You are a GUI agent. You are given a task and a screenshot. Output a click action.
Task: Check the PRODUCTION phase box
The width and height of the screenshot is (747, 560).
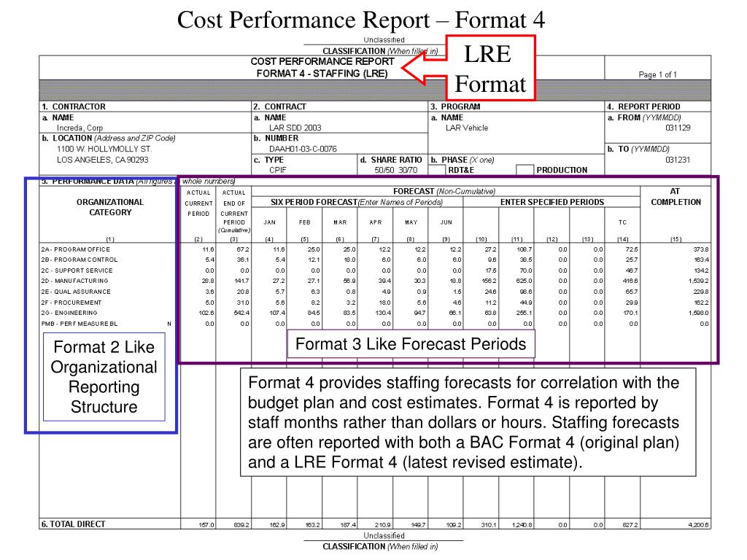[x=525, y=170]
